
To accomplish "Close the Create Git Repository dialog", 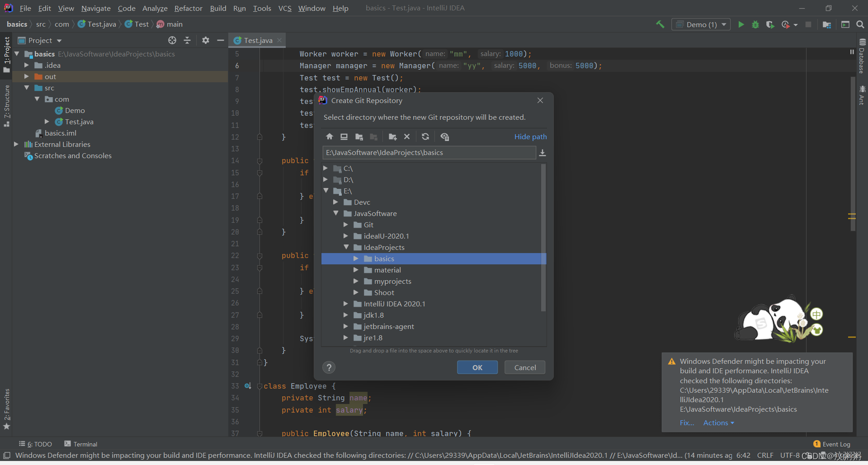I will [x=540, y=100].
